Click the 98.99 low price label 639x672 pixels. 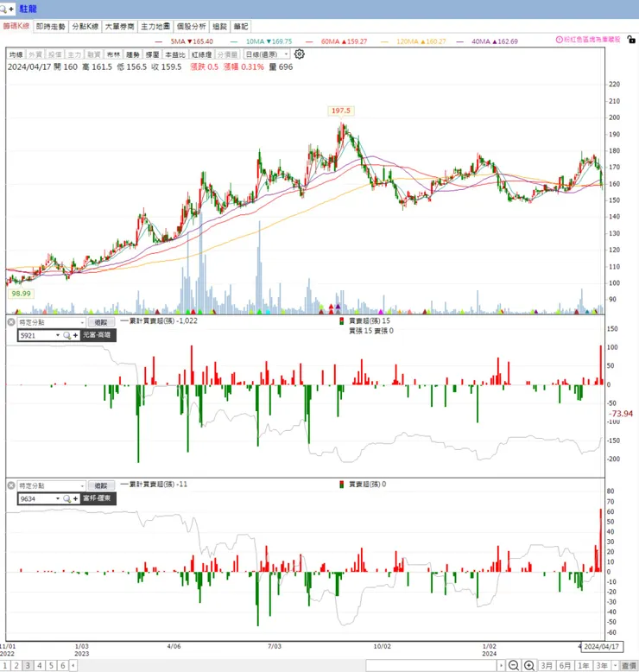(21, 294)
